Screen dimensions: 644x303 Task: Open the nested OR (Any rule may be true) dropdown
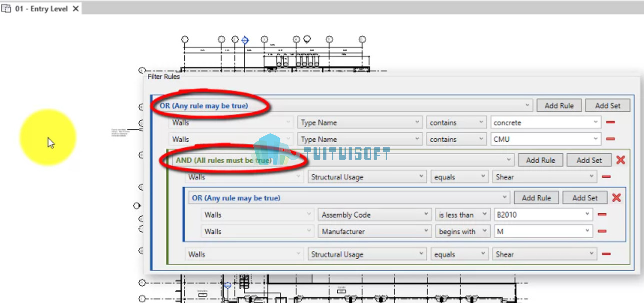tap(349, 198)
